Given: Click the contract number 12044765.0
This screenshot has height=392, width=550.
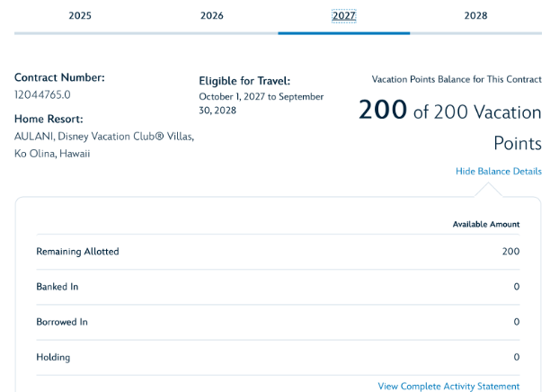Looking at the screenshot, I should point(42,94).
